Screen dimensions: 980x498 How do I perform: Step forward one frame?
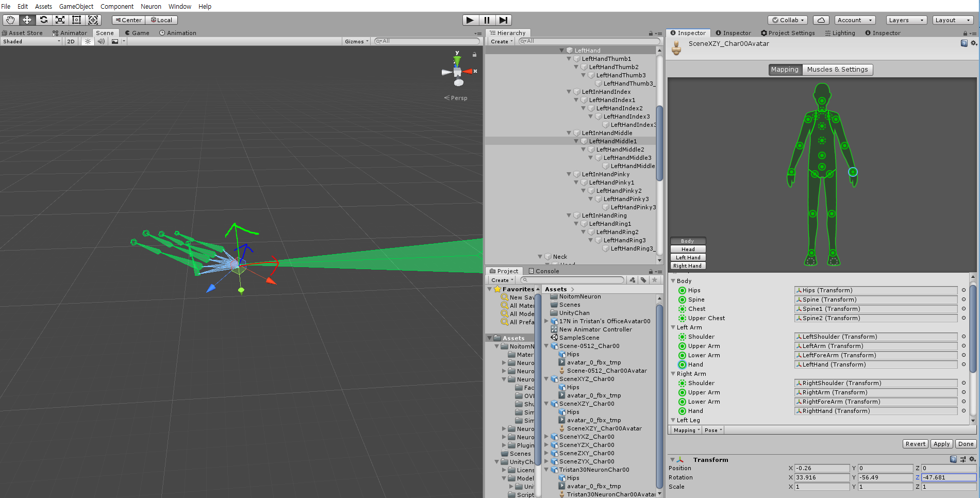click(x=503, y=20)
